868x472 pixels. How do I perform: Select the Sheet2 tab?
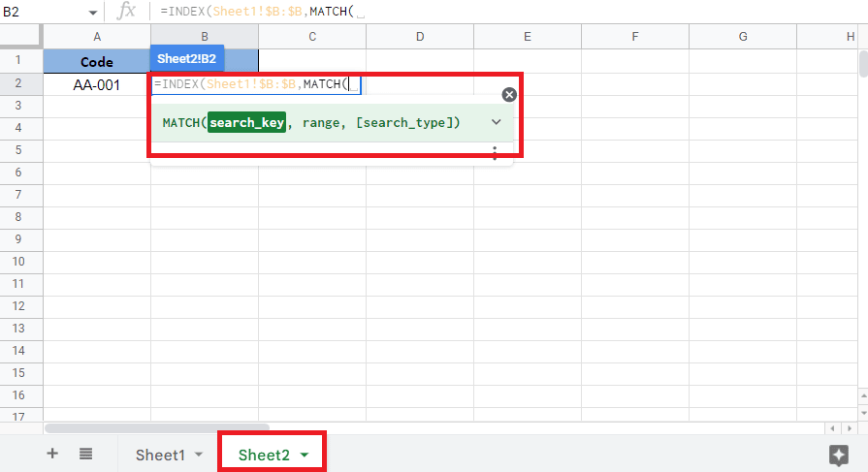(x=264, y=455)
